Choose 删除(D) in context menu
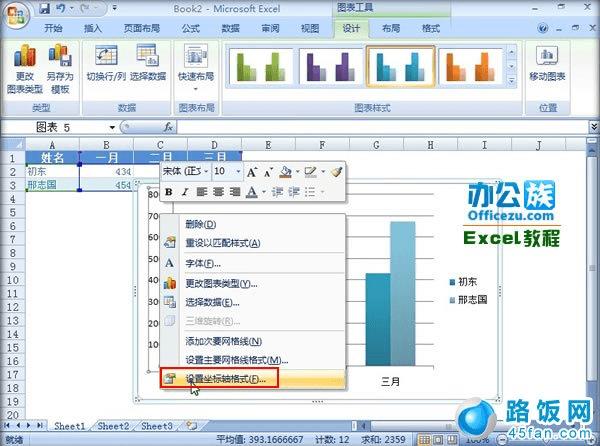Screen dimensions: 600x446 [253, 224]
